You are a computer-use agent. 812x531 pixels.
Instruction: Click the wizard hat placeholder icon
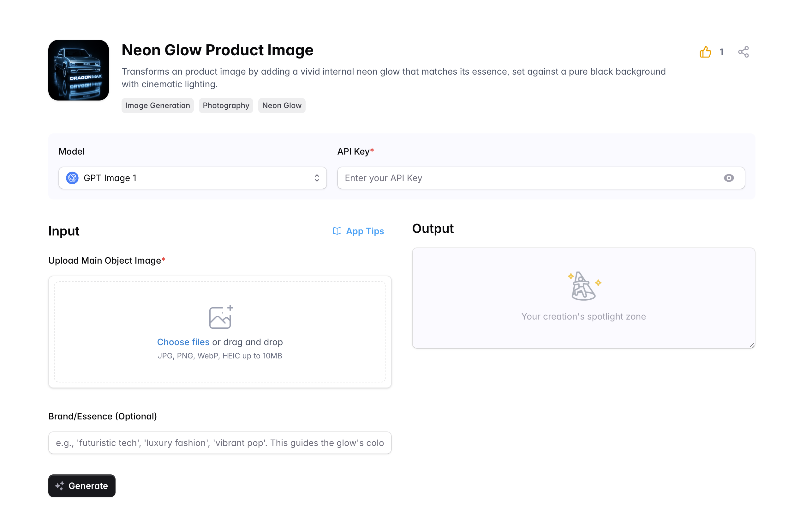[583, 286]
